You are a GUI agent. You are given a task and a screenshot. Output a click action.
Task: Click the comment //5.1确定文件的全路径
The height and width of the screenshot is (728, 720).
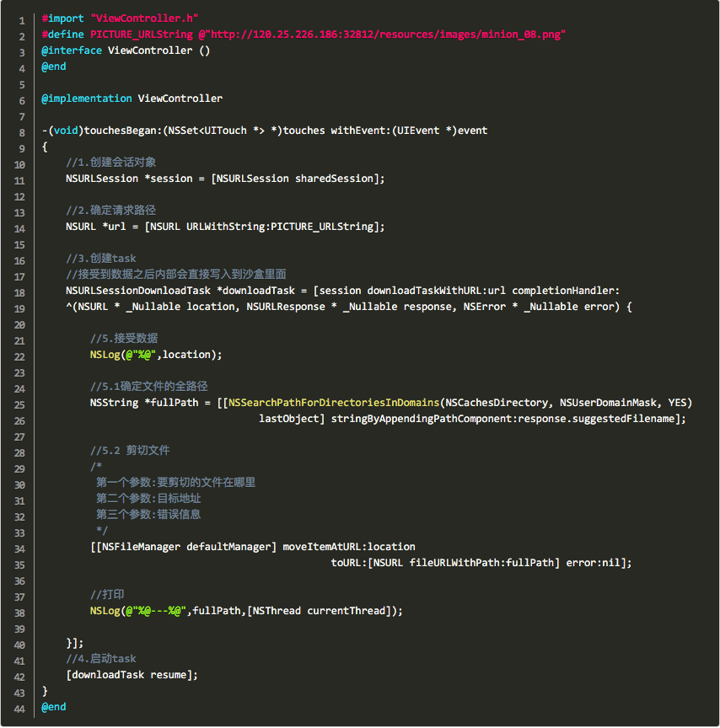[148, 386]
